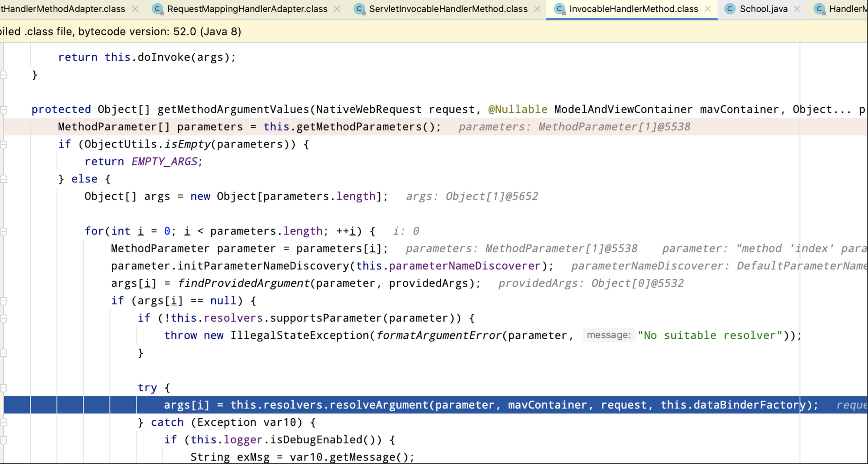This screenshot has height=464, width=868.
Task: Click resolveArgument on the highlighted line
Action: pos(379,405)
